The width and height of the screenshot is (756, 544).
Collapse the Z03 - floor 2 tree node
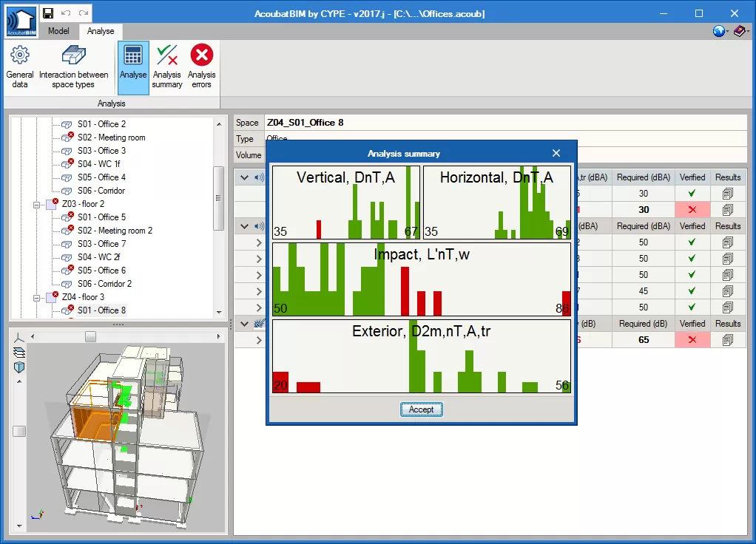coord(36,204)
